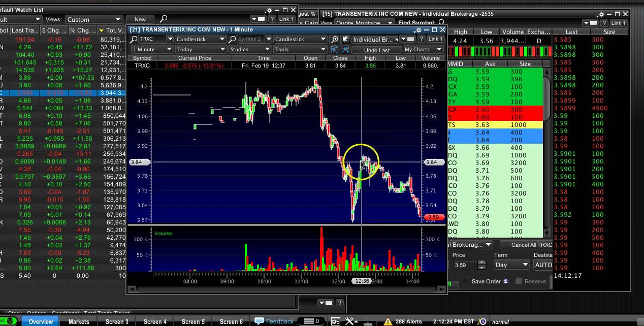Click the trade account arrow icon beside Individual Br...
Screen dimensions: 644x326
click(x=346, y=39)
